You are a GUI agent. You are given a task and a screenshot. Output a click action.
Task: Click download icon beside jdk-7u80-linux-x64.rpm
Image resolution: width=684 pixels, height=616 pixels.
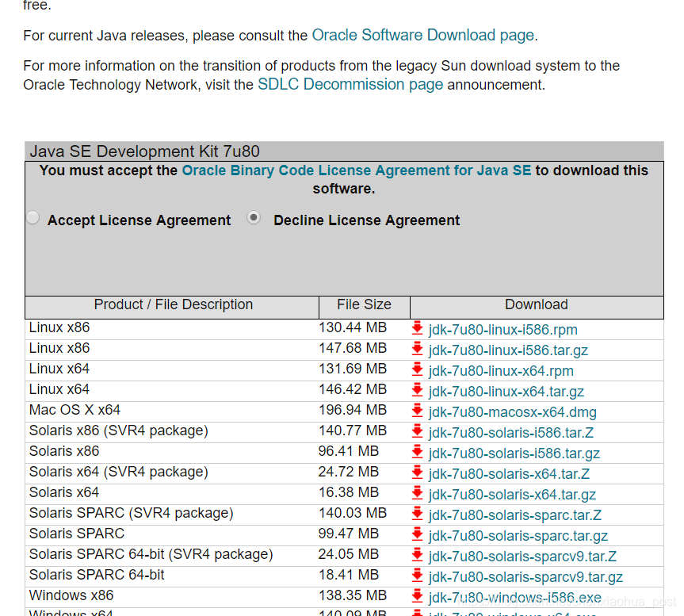tap(418, 369)
